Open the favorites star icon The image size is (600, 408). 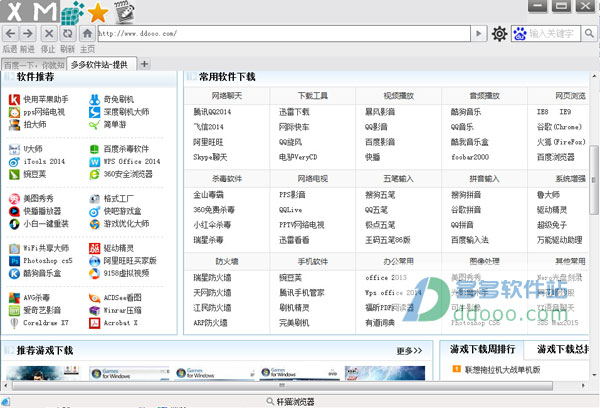click(x=98, y=13)
